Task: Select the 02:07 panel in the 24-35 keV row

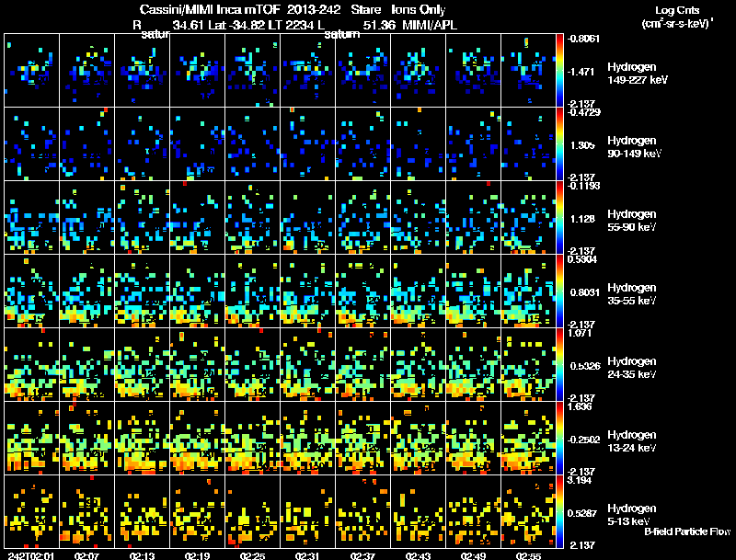Action: pyautogui.click(x=86, y=364)
